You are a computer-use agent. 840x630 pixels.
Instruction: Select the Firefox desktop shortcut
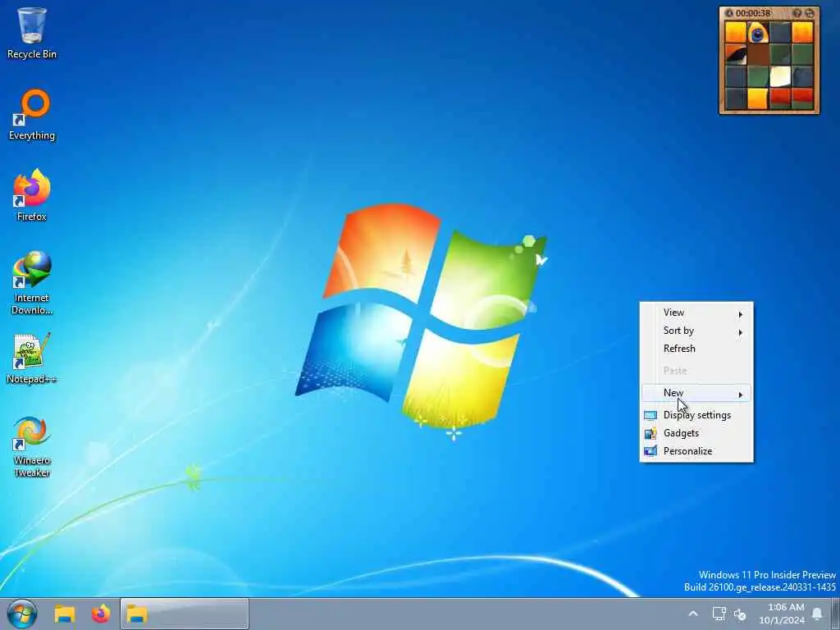32,195
